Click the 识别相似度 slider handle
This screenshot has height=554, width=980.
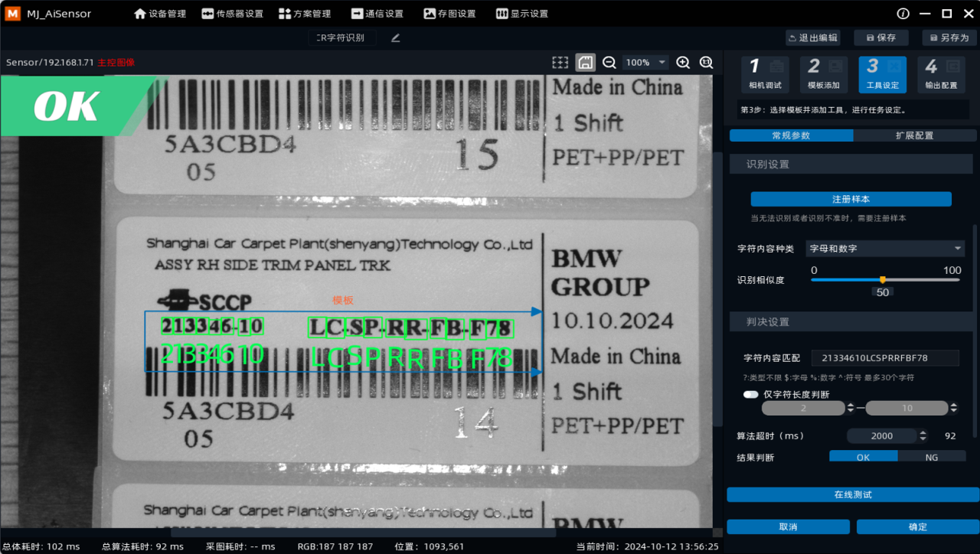883,279
